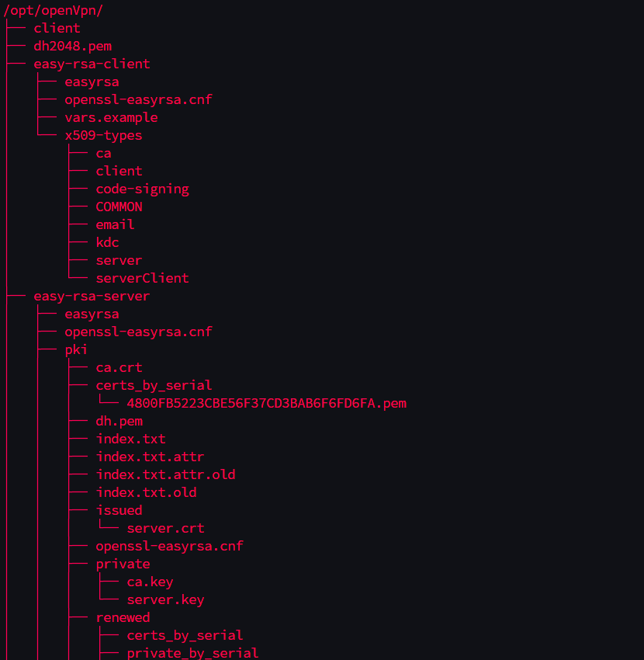
Task: Click the 4800FB5223CBE56F37CD3BAB6F6FD6FA.pem file
Action: [x=267, y=403]
